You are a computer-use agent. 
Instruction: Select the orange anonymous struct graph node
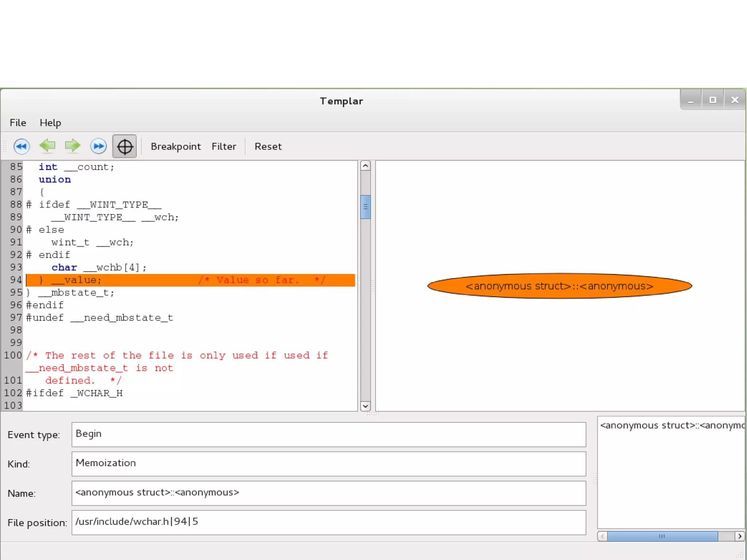click(x=559, y=286)
